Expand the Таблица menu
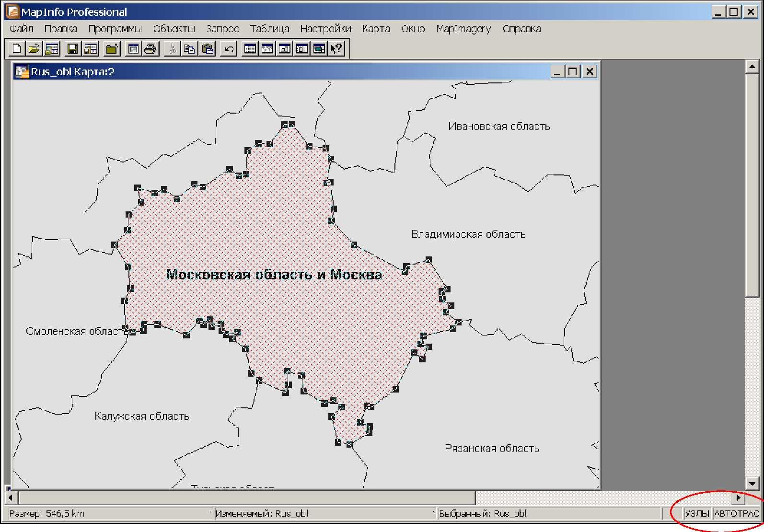 pyautogui.click(x=269, y=29)
